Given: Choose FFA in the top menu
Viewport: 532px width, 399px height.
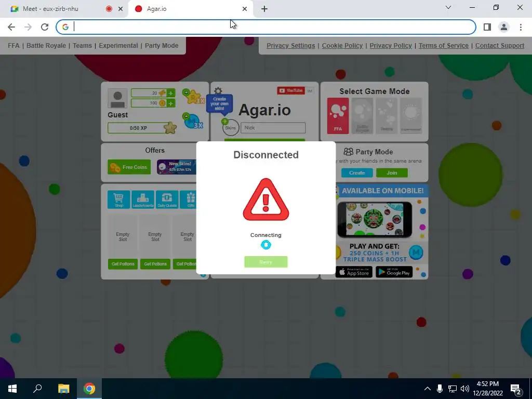Looking at the screenshot, I should (14, 46).
